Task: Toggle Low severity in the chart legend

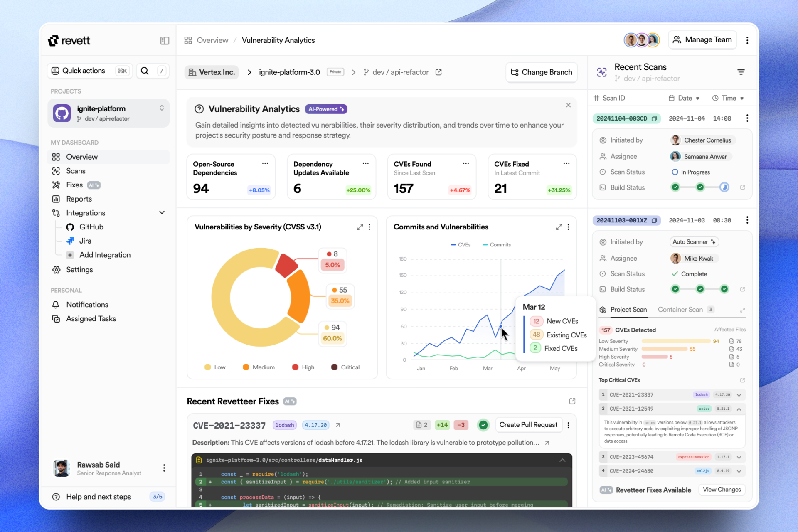Action: (x=215, y=367)
